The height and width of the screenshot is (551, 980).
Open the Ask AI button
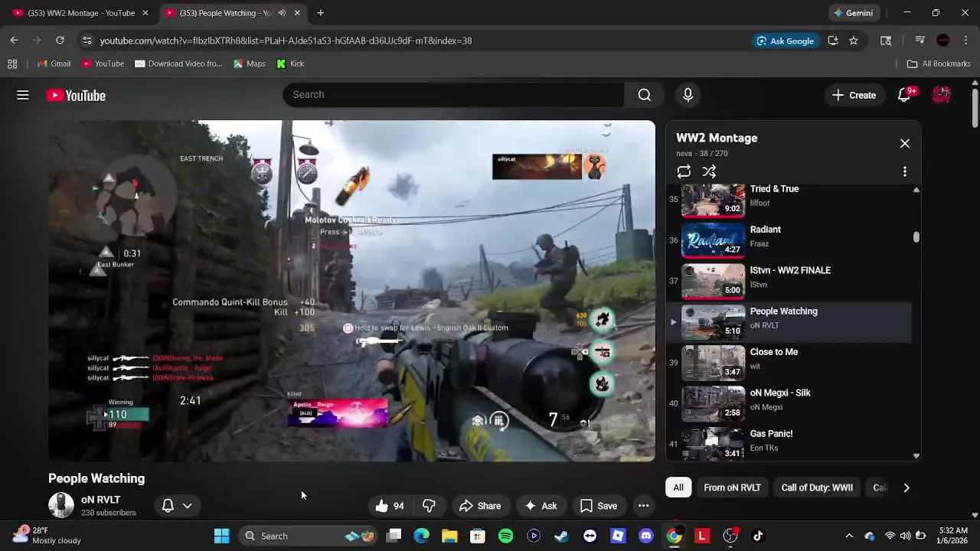(541, 506)
